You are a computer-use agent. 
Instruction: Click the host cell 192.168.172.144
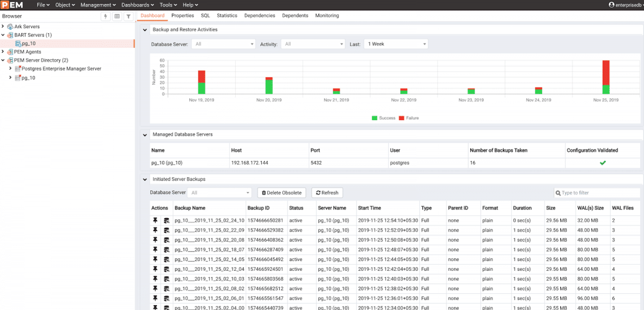click(x=250, y=163)
